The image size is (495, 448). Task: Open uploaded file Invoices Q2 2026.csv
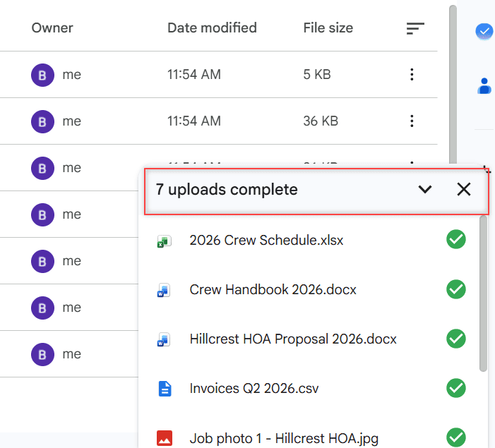point(254,389)
